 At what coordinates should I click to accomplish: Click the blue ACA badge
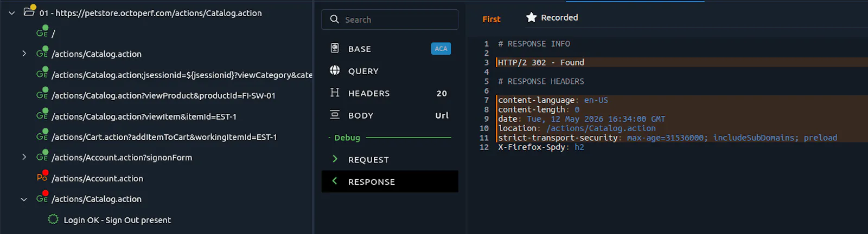tap(441, 49)
